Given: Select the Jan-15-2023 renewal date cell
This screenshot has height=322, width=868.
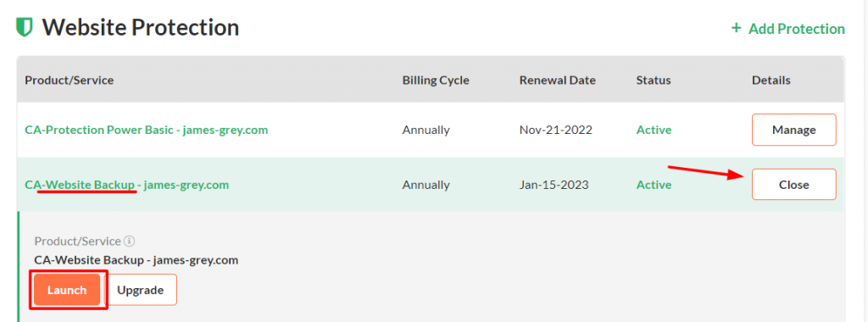Looking at the screenshot, I should [554, 185].
